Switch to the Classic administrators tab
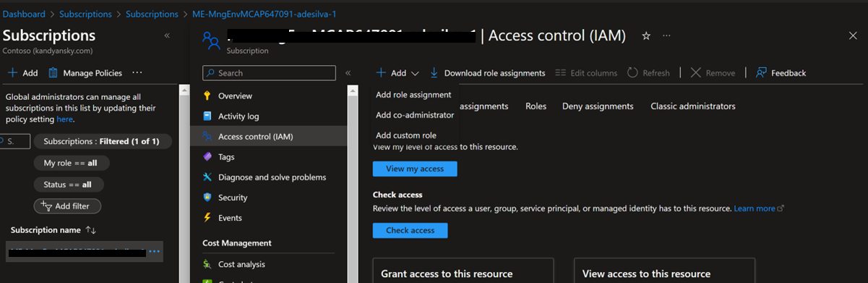868x283 pixels. click(x=693, y=106)
